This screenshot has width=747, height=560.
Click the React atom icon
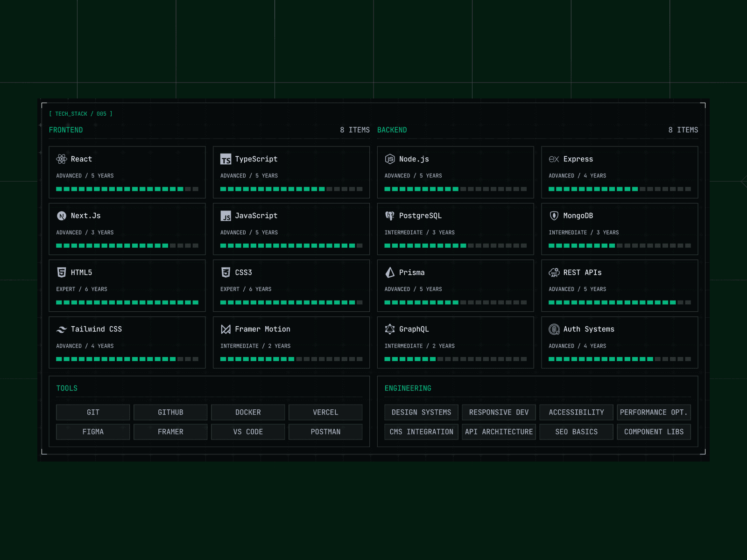point(62,159)
